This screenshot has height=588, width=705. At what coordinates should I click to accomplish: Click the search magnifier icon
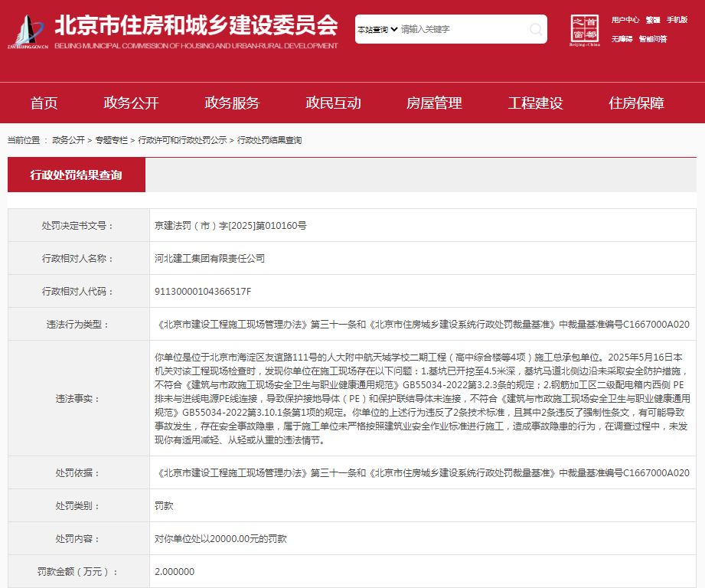pos(536,29)
